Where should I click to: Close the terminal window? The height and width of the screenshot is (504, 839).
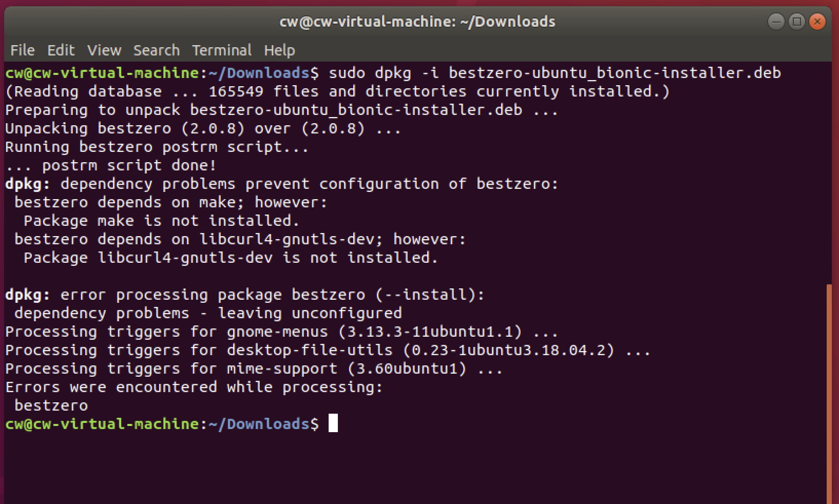817,22
